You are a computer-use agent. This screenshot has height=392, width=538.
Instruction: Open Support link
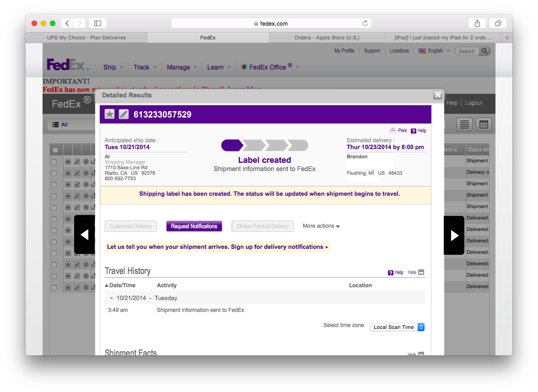pos(372,51)
